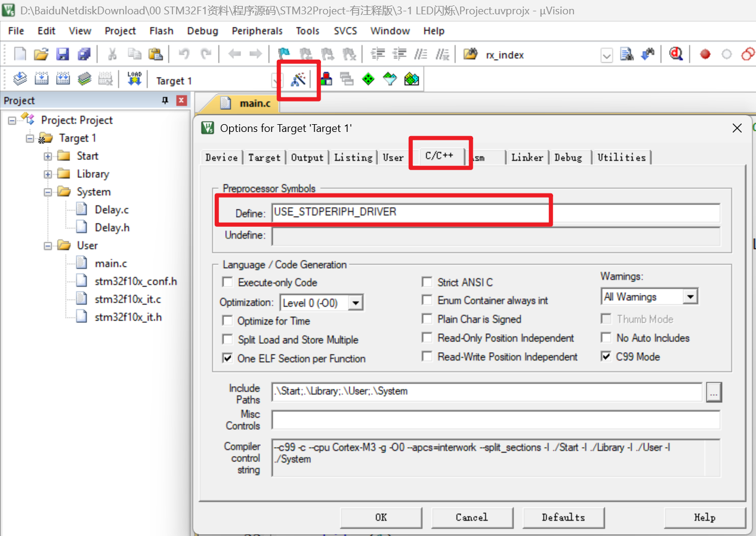
Task: Open Options for Target magic wand icon
Action: (x=298, y=79)
